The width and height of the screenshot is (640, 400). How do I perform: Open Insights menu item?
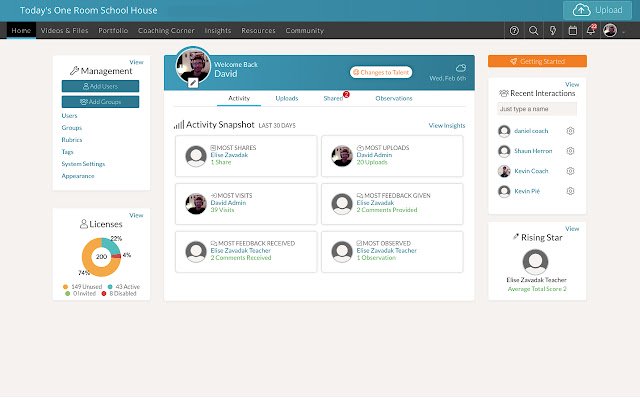coord(218,31)
